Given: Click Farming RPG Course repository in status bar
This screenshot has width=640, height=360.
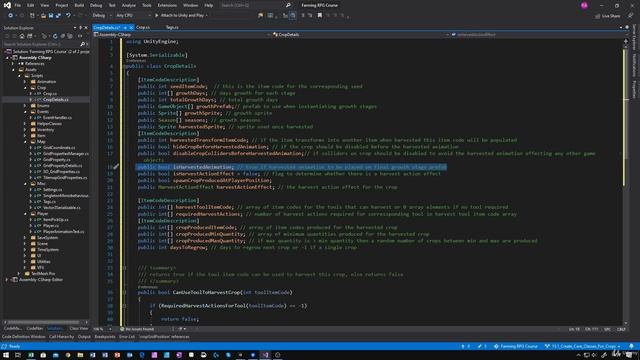Looking at the screenshot, I should (x=516, y=347).
